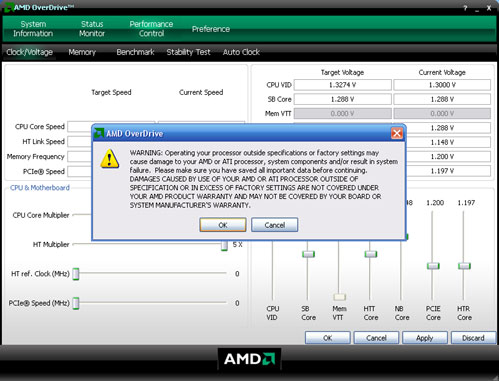Click the SB Core current voltage field
Viewport: 499px width, 381px height.
tap(442, 99)
